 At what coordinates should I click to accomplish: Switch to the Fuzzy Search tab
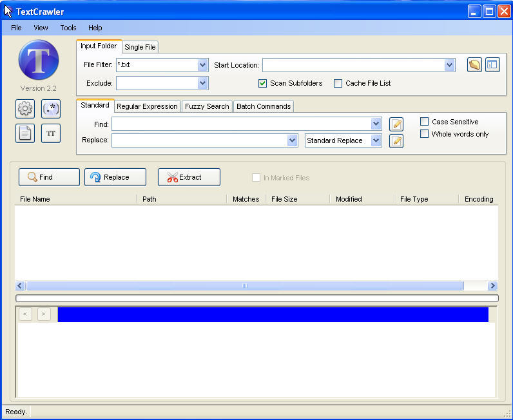[x=207, y=107]
